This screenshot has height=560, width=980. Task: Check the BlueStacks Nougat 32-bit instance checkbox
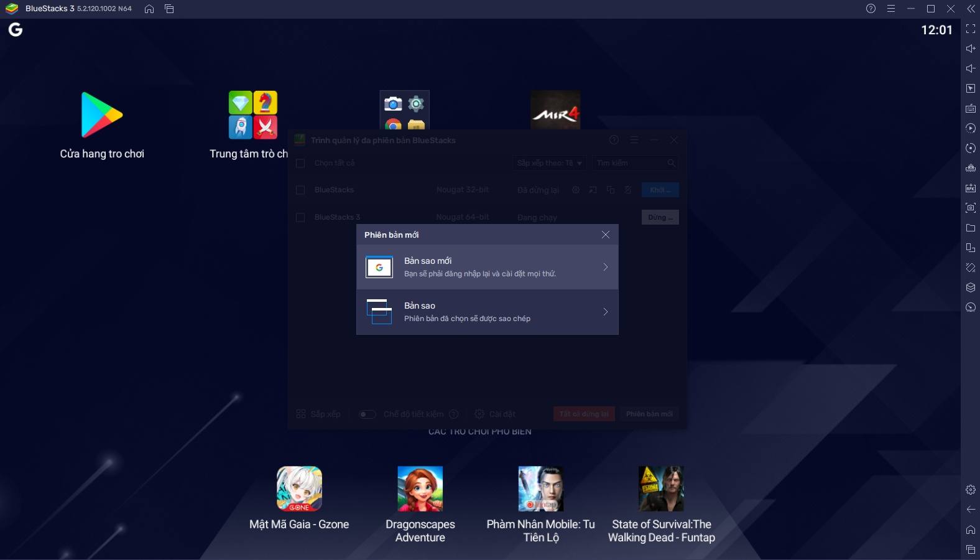[300, 190]
